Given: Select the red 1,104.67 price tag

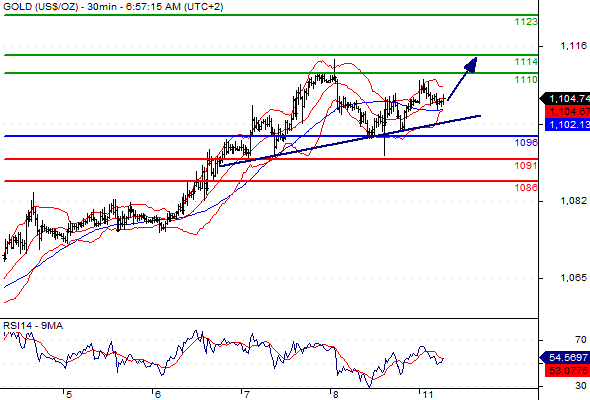Looking at the screenshot, I should tap(567, 111).
